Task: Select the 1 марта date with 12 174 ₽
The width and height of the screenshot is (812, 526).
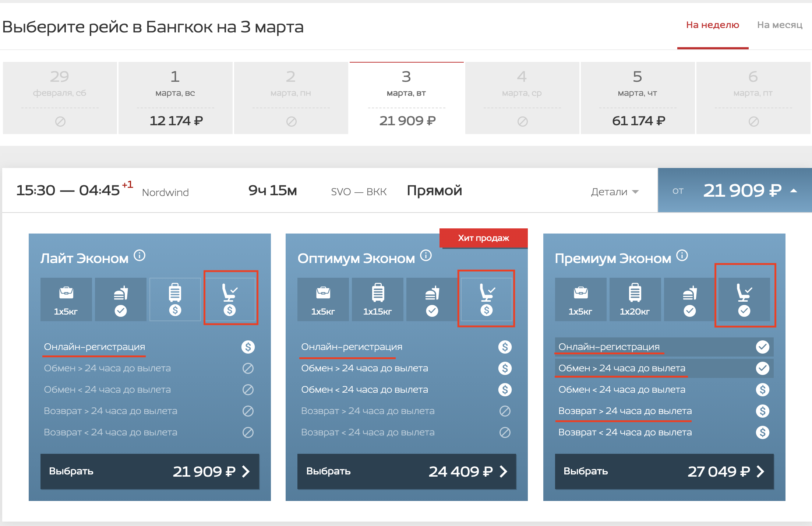Action: click(x=175, y=98)
